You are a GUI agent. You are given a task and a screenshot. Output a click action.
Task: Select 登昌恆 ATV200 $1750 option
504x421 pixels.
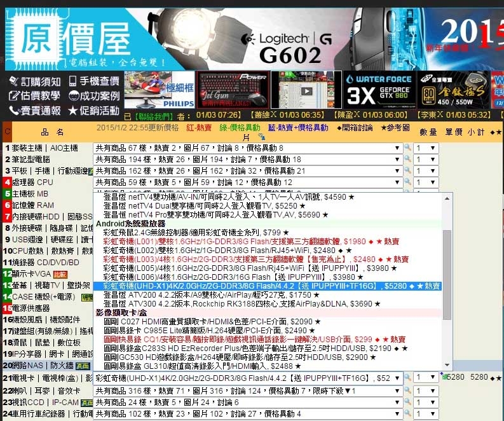coord(211,295)
